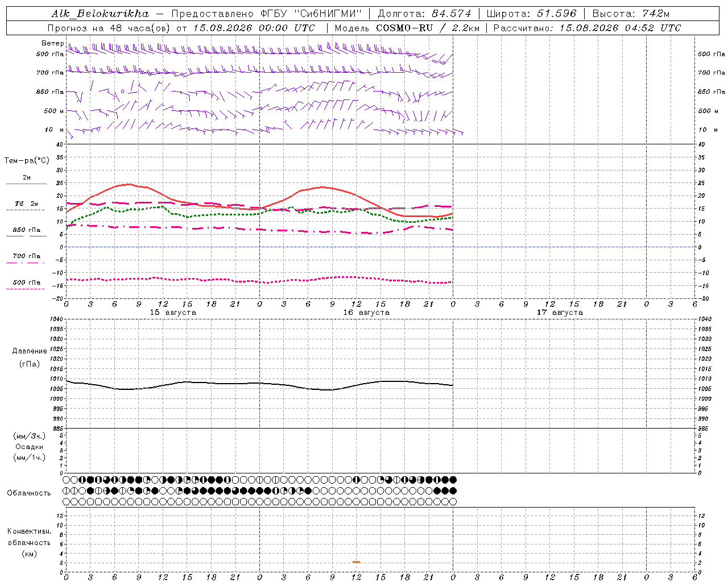Click the Тем-ра(°C) axis title
Viewport: 728px width, 582px height.
pos(27,161)
